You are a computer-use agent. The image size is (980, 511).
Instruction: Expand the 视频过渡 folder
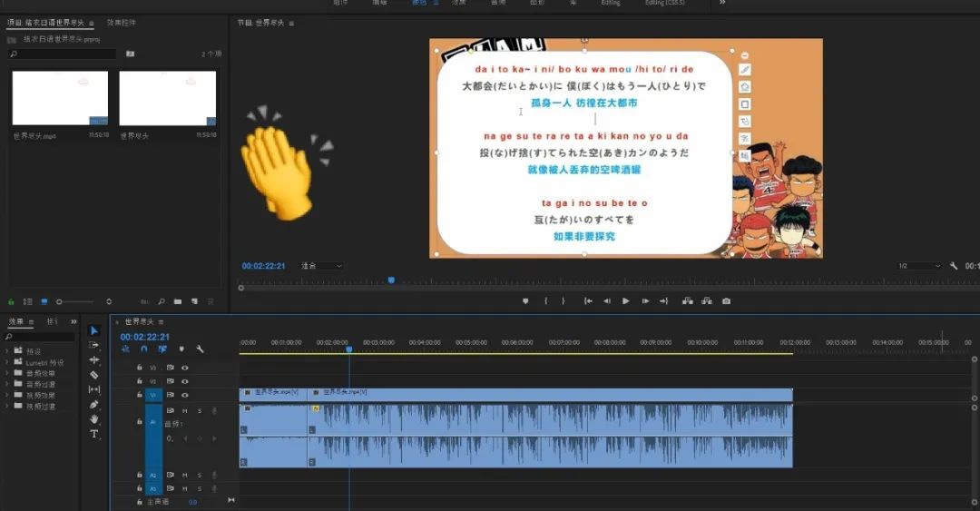[7, 406]
